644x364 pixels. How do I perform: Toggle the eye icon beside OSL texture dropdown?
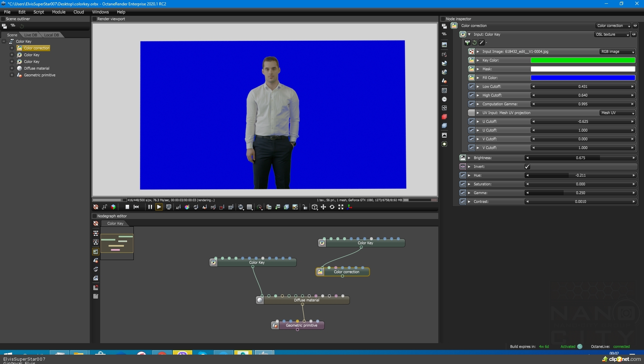coord(634,34)
